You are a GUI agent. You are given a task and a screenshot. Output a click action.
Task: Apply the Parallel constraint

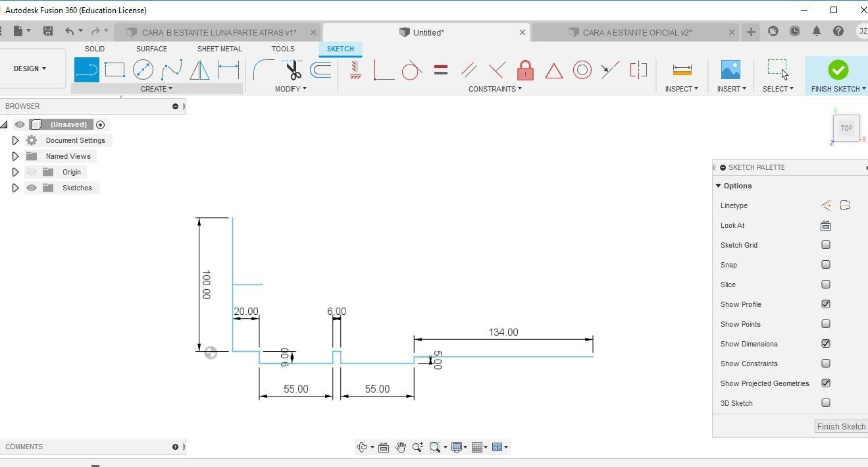tap(469, 70)
